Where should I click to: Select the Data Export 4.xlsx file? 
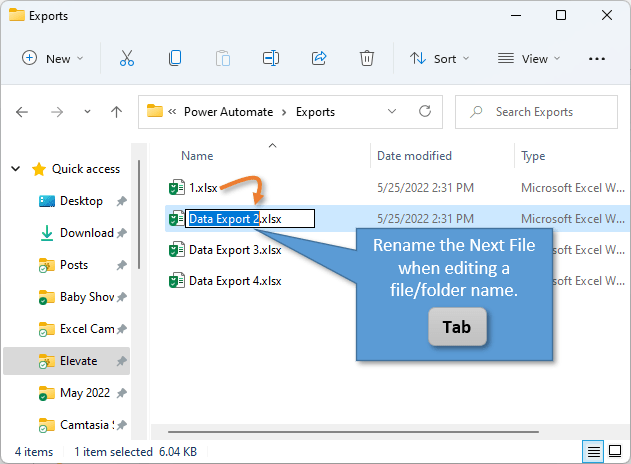235,281
